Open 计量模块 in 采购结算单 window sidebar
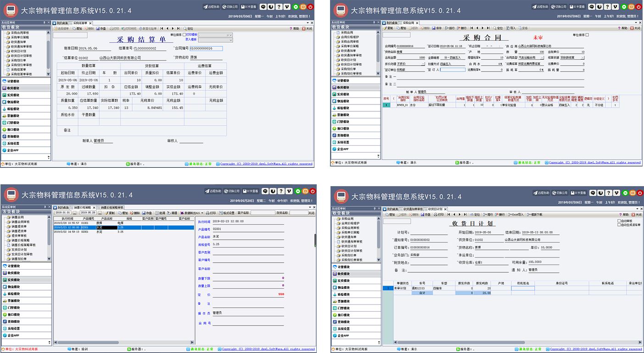This screenshot has width=644, height=353. [25, 81]
